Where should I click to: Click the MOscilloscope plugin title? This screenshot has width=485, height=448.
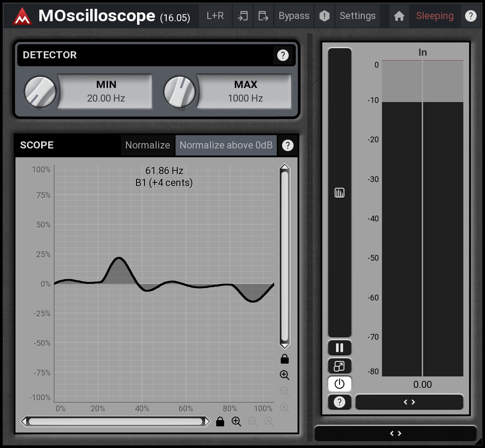[x=96, y=15]
